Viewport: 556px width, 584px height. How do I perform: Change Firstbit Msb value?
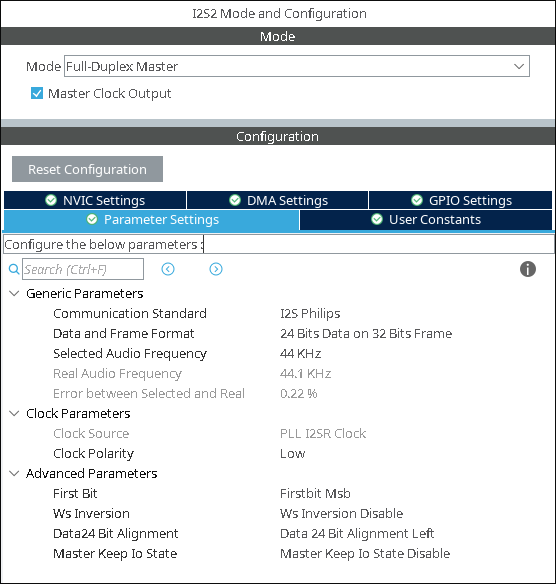coord(315,493)
